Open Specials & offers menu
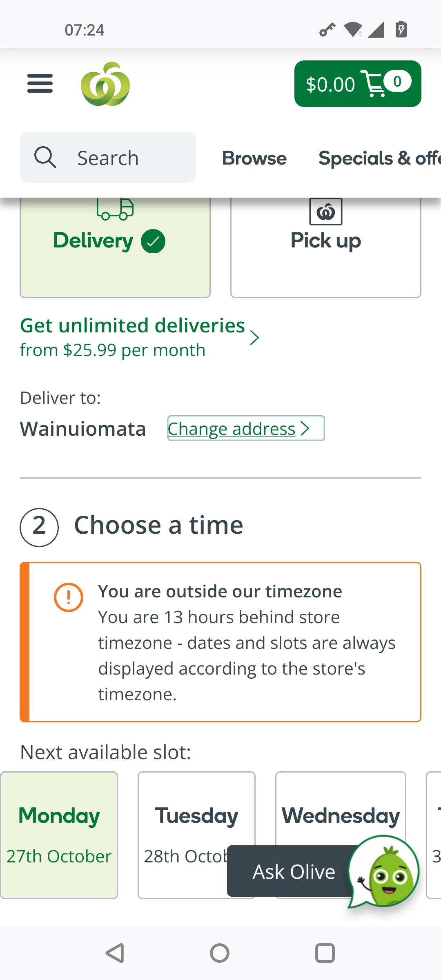The image size is (441, 980). [379, 158]
